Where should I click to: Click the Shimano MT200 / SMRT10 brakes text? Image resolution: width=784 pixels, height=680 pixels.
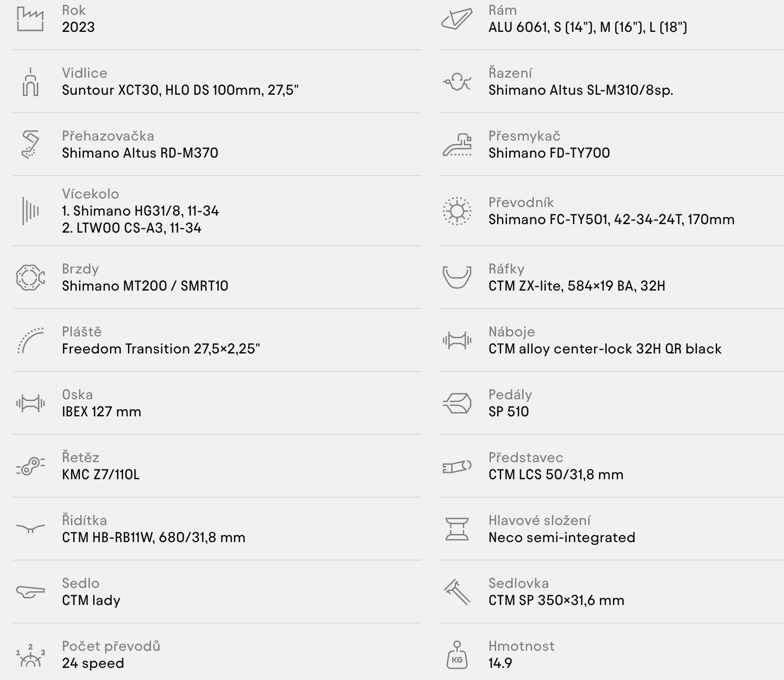[x=145, y=286]
